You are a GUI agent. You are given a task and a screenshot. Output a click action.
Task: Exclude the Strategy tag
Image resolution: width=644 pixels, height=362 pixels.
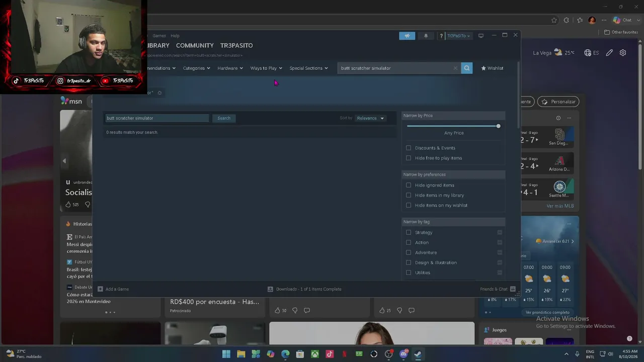(x=500, y=232)
